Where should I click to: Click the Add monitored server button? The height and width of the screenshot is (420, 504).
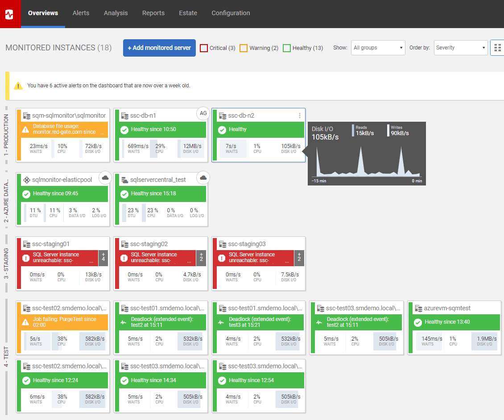pyautogui.click(x=159, y=48)
